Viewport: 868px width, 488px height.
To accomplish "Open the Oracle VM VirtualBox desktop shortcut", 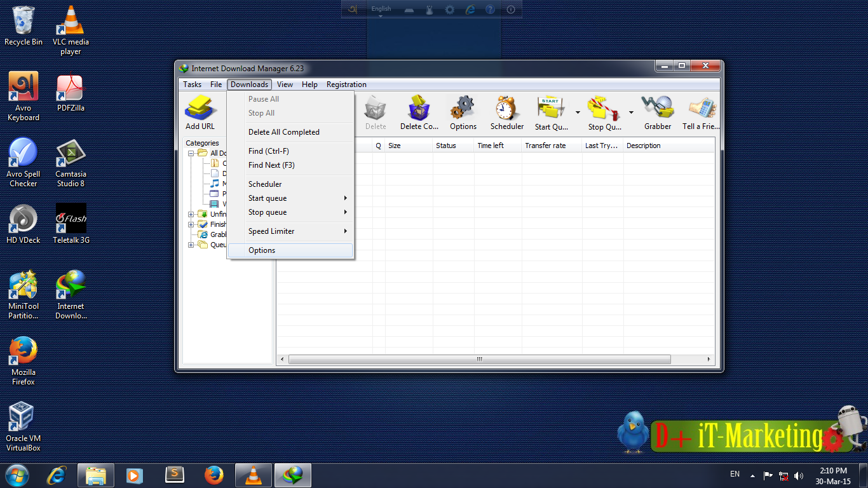I will click(24, 426).
